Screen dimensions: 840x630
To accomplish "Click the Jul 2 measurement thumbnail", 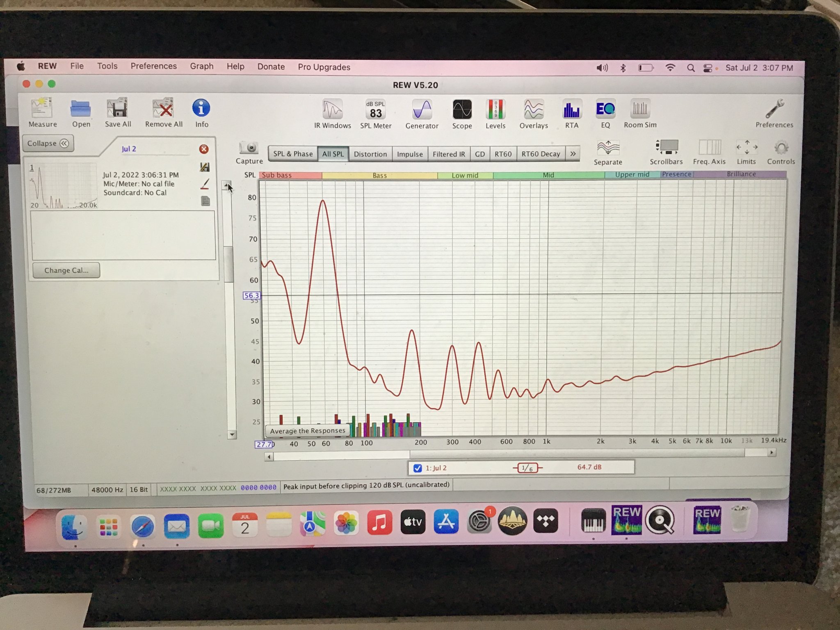I will (x=63, y=185).
